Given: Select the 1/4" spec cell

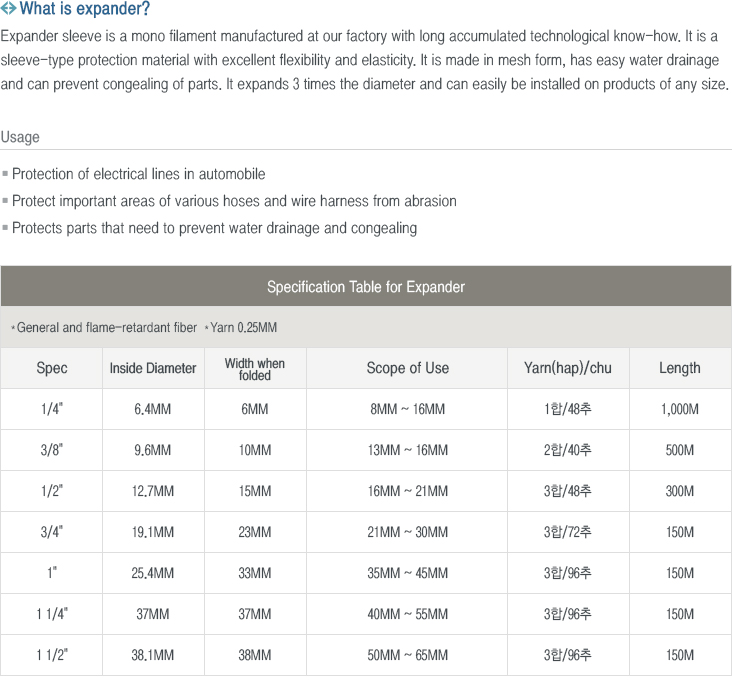Looking at the screenshot, I should point(52,409).
